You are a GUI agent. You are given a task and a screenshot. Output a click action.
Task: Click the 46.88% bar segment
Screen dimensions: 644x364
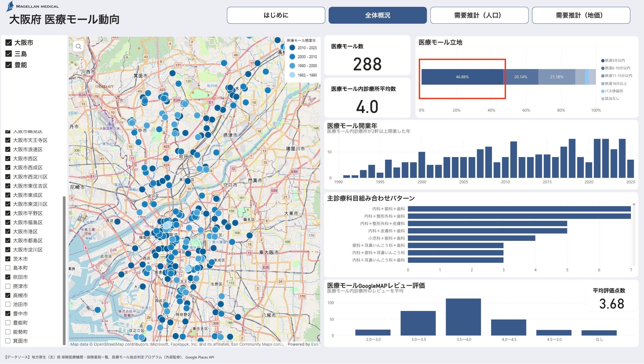point(462,77)
